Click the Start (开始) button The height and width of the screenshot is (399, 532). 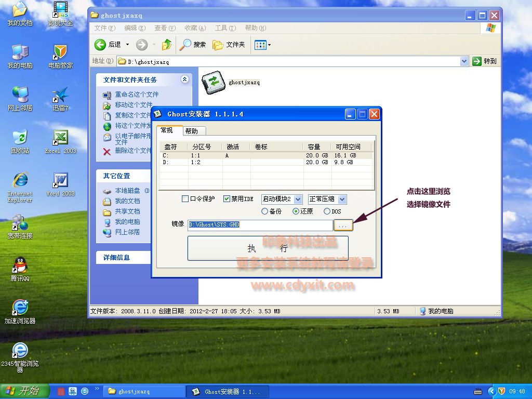[x=24, y=391]
